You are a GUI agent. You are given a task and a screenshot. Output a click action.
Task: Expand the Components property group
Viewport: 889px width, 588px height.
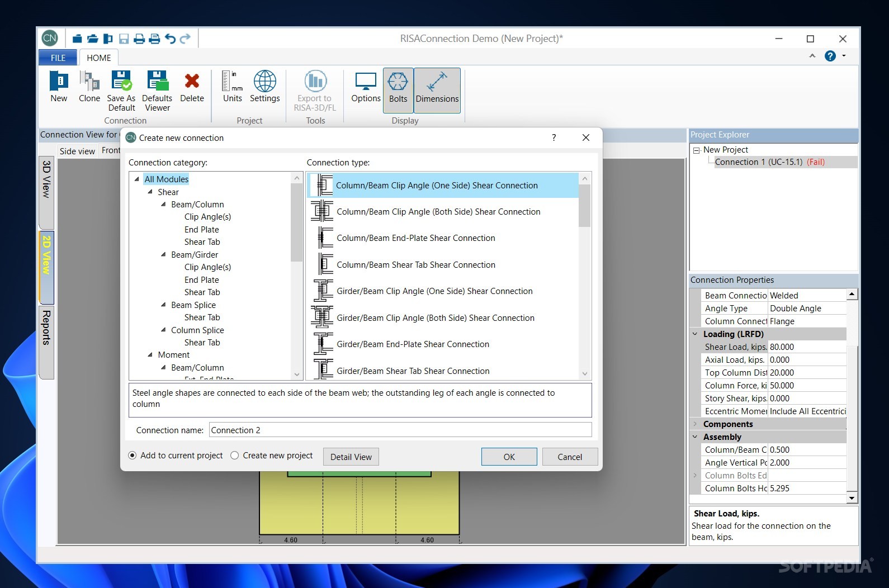[x=696, y=424]
